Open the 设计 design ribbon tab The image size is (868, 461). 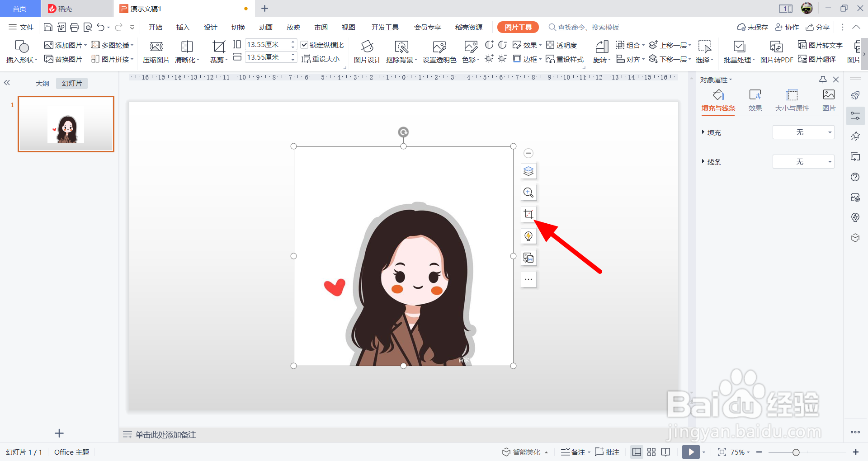pyautogui.click(x=210, y=28)
